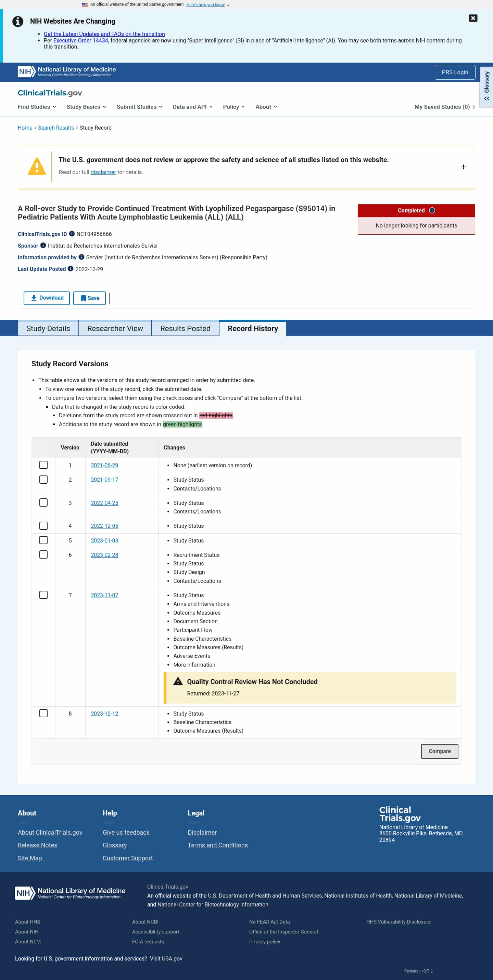Click the NIH National Library of Medicine logo
The width and height of the screenshot is (493, 980).
67,71
